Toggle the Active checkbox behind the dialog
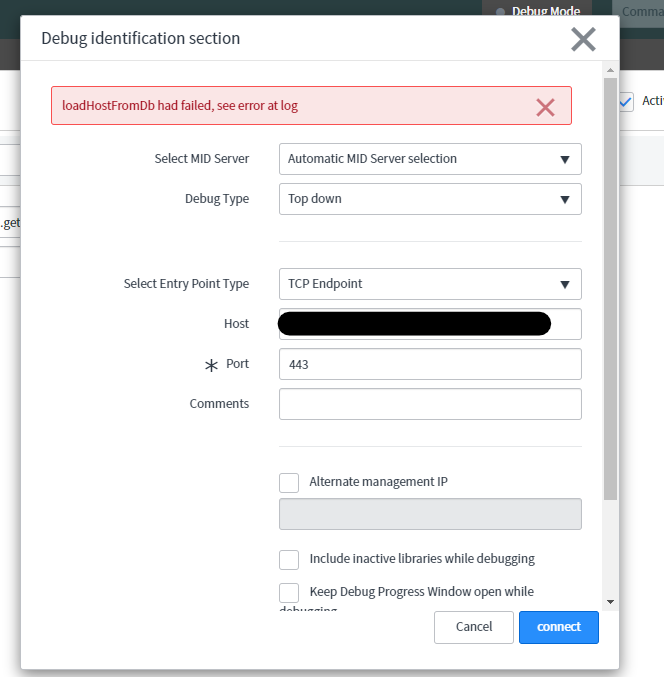This screenshot has height=677, width=664. pos(626,101)
